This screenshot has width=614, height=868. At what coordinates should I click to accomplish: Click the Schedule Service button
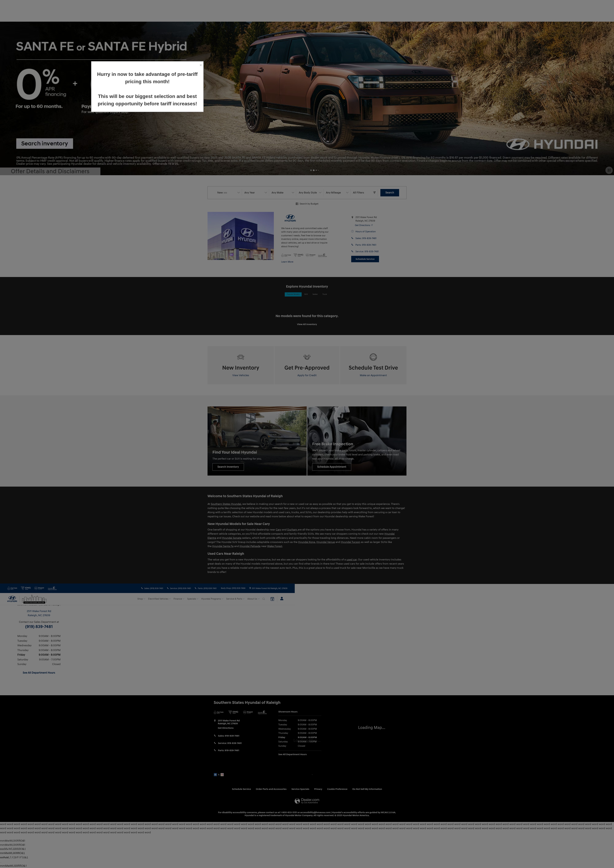click(x=365, y=259)
